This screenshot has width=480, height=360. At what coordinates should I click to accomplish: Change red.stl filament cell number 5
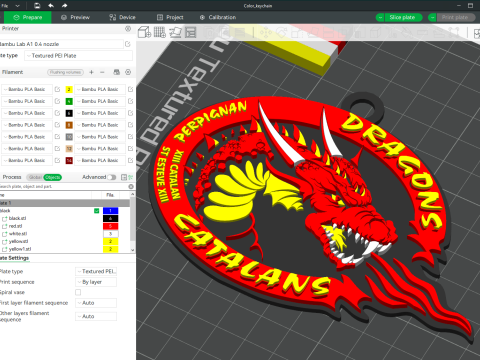click(x=110, y=226)
